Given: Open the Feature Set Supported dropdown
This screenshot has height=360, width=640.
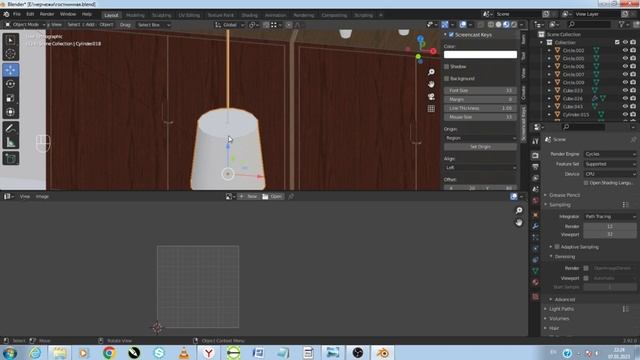Looking at the screenshot, I should 610,164.
